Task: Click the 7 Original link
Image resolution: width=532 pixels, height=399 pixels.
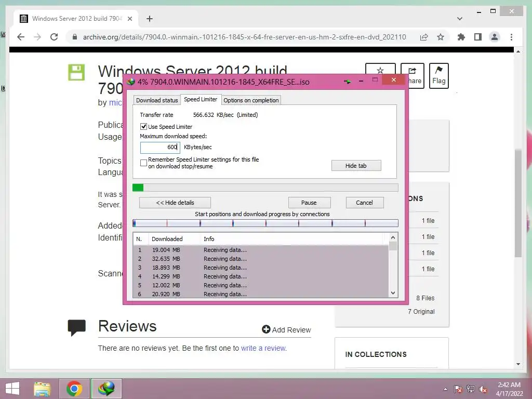Action: [421, 312]
